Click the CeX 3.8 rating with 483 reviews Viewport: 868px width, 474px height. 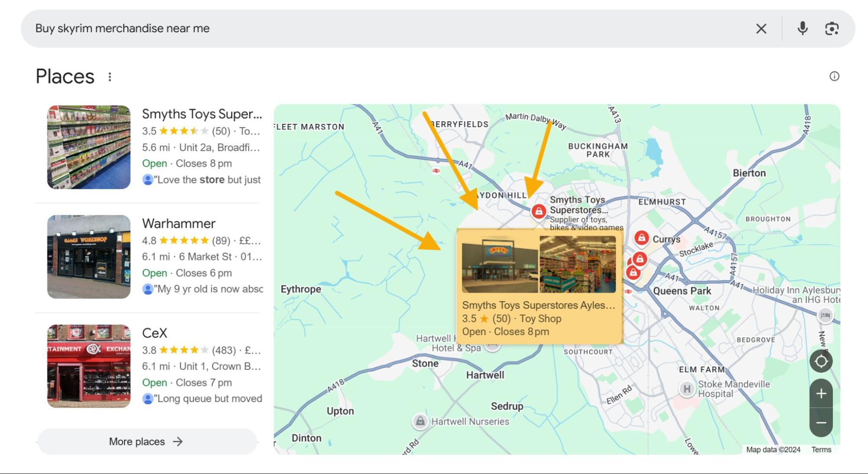coord(201,350)
